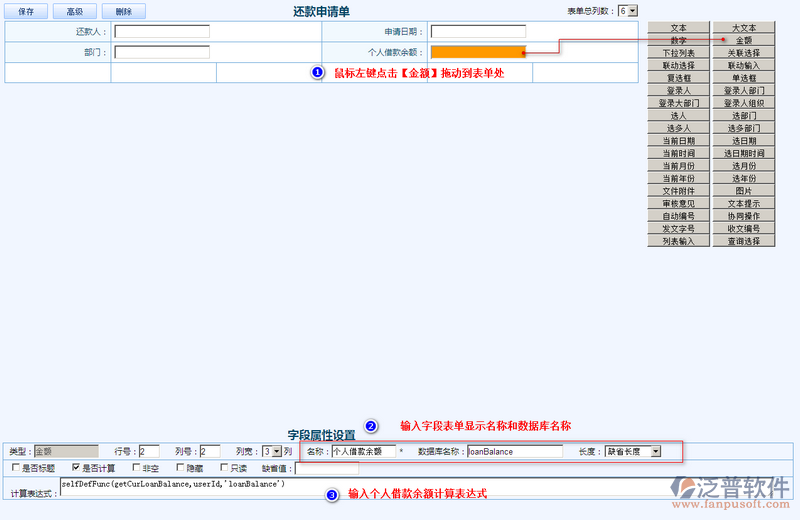Click the 保存 (Save) button

click(27, 11)
